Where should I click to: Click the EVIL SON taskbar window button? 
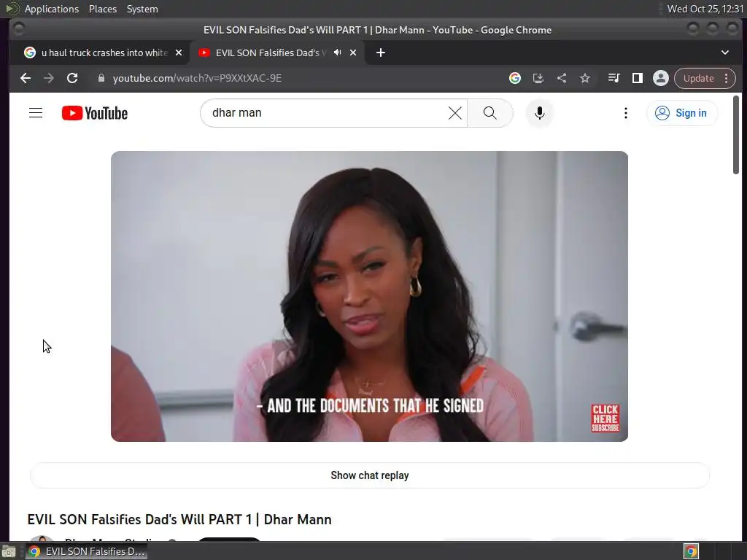(86, 551)
